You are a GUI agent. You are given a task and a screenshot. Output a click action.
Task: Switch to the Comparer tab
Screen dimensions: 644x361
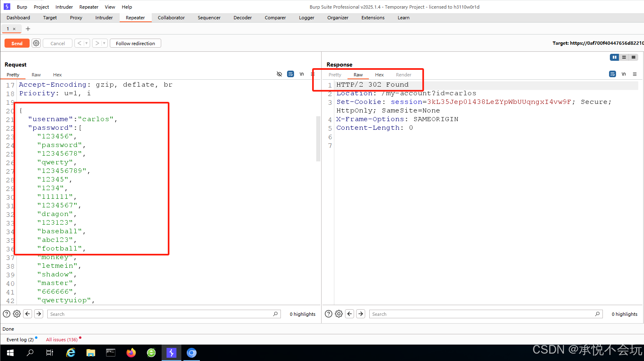[275, 18]
